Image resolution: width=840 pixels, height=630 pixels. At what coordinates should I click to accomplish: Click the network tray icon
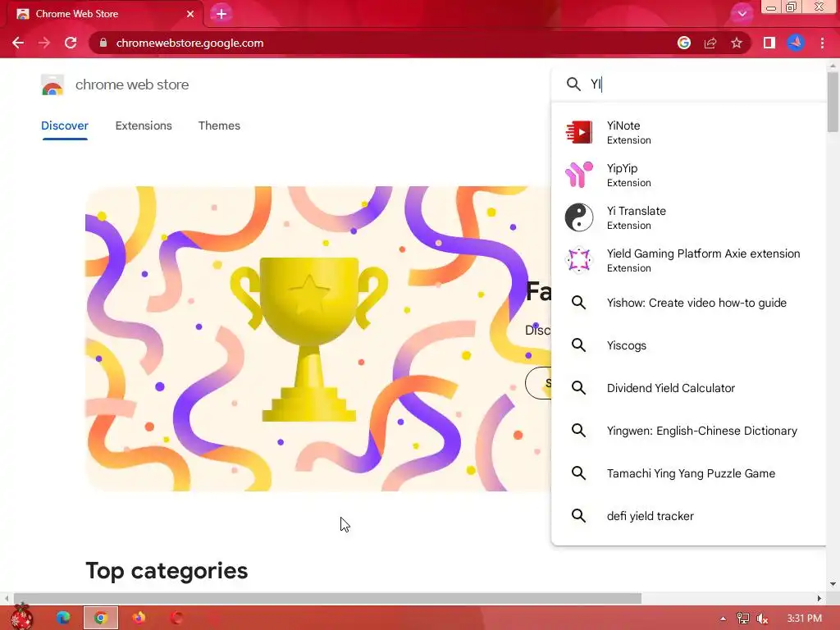click(x=742, y=619)
